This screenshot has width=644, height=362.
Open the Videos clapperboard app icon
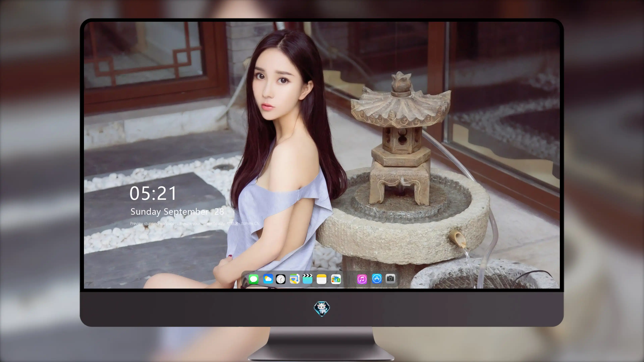click(x=308, y=279)
